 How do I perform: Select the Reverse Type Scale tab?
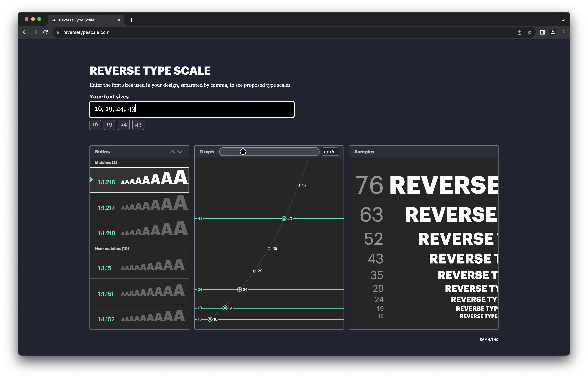(x=86, y=20)
